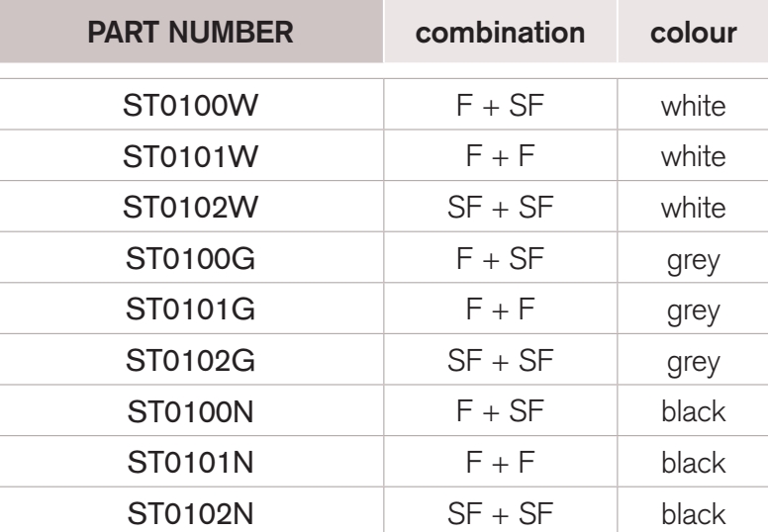Click the white colour cell for ST0102W
The width and height of the screenshot is (768, 532).
[694, 207]
